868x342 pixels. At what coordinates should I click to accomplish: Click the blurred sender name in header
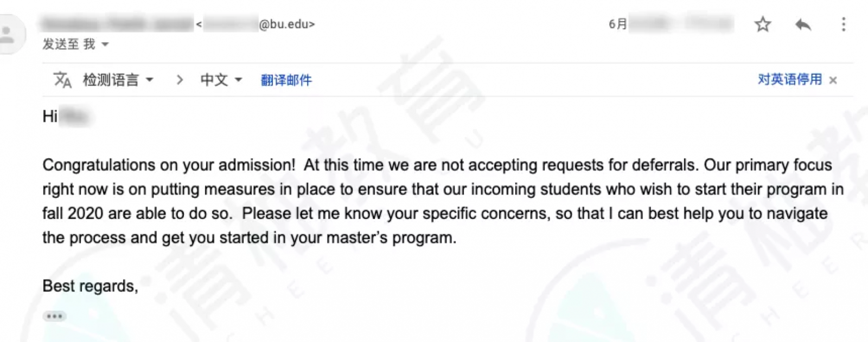[x=118, y=24]
